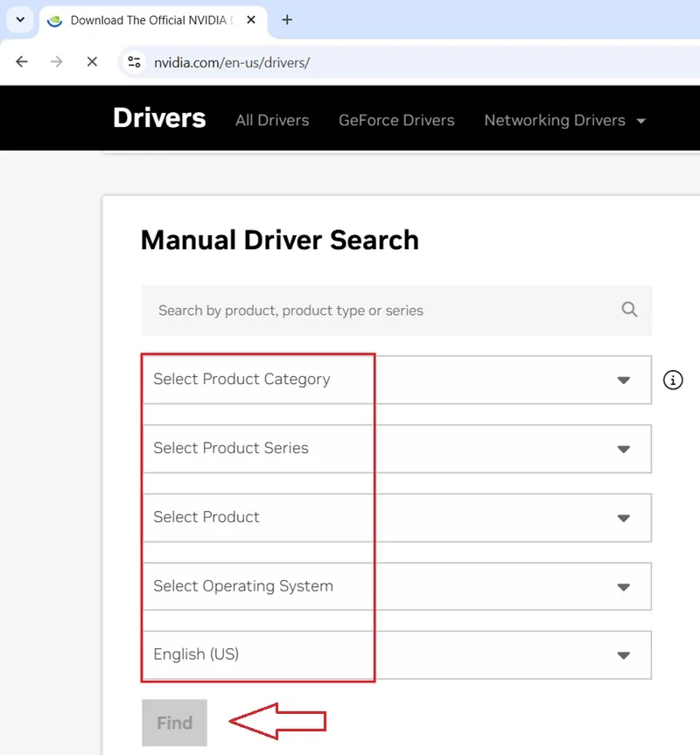700x755 pixels.
Task: Expand Select Product Series dropdown
Action: 396,449
